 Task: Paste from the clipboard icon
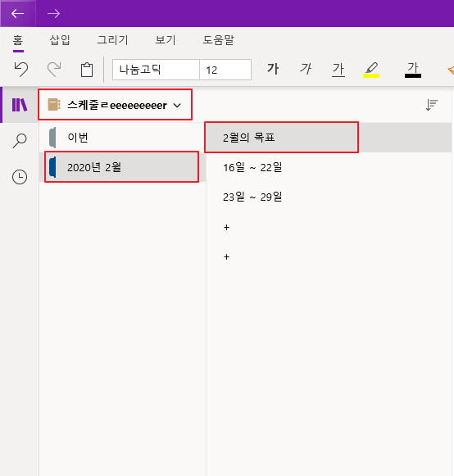[x=87, y=70]
